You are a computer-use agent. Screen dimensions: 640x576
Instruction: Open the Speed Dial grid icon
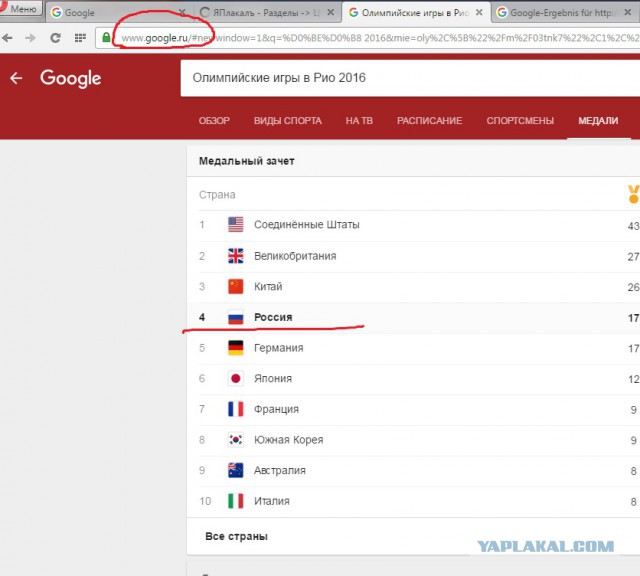click(x=80, y=38)
